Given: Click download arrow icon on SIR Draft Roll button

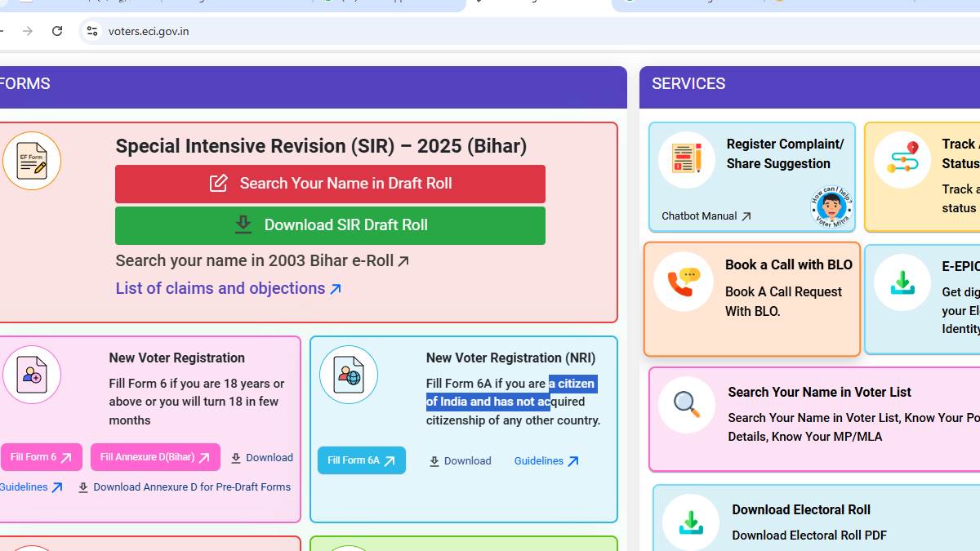Looking at the screenshot, I should pos(243,225).
